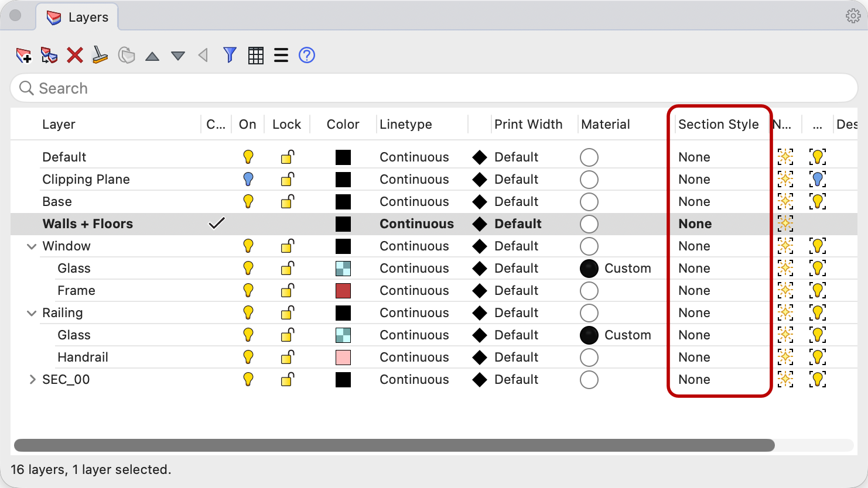868x488 pixels.
Task: Click the Linetype column header
Action: pos(406,124)
